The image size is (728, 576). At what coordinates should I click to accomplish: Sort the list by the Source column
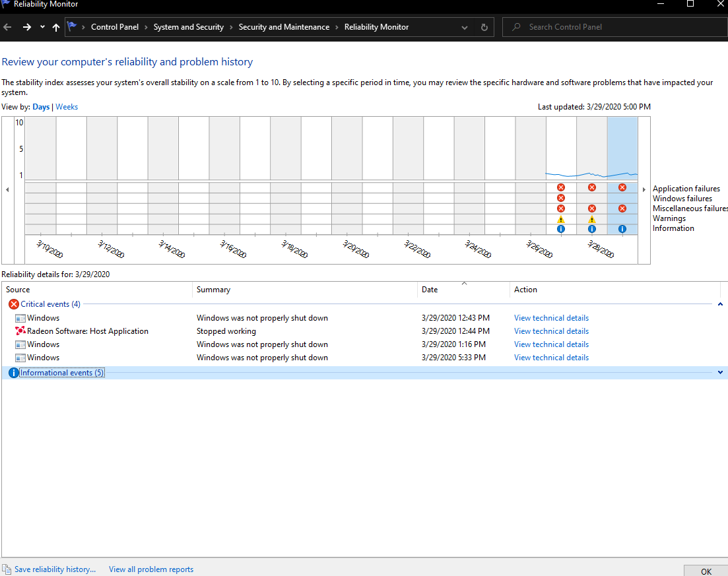tap(97, 290)
